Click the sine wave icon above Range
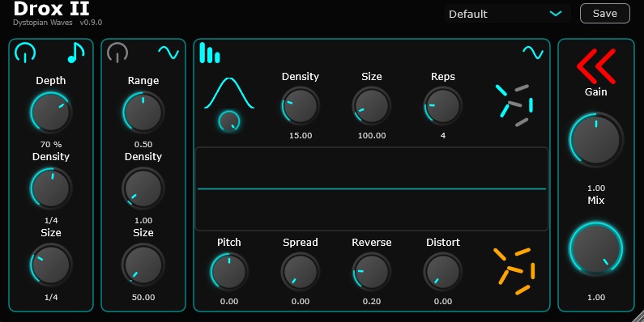 (168, 53)
